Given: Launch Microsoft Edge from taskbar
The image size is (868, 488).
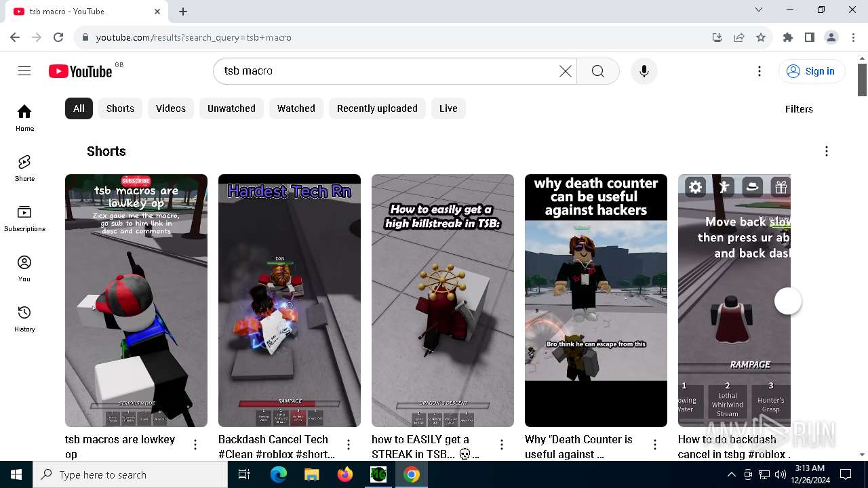Looking at the screenshot, I should pyautogui.click(x=279, y=474).
